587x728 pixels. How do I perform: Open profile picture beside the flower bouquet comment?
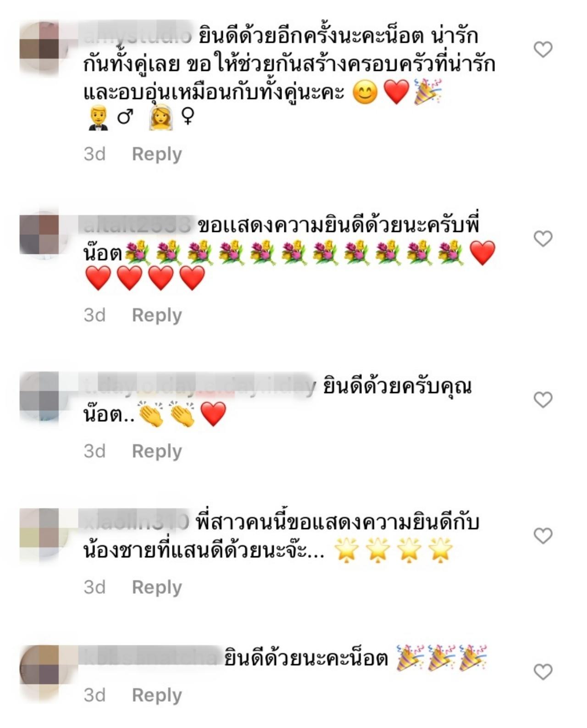click(x=40, y=235)
